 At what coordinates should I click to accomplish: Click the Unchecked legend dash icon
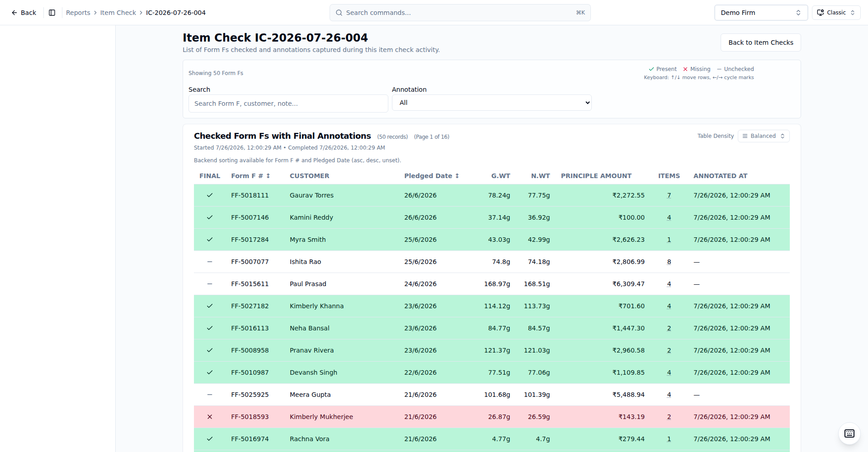[x=719, y=69]
